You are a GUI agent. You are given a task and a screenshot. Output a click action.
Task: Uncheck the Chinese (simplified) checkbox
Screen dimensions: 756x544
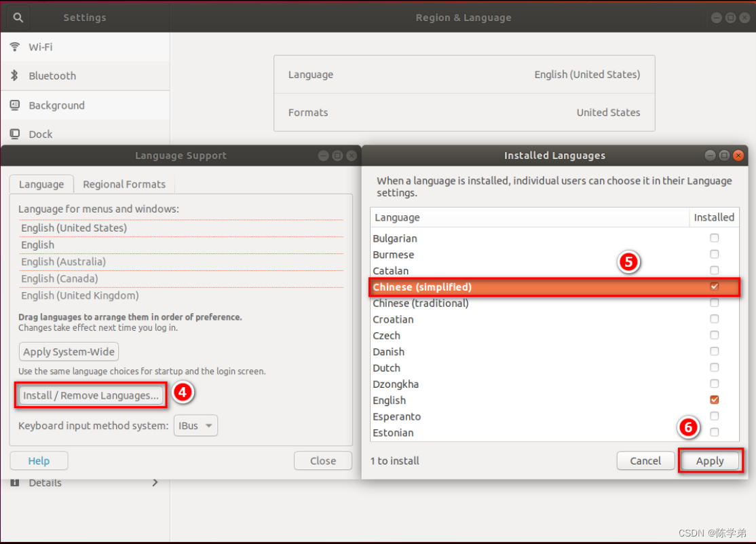click(715, 286)
